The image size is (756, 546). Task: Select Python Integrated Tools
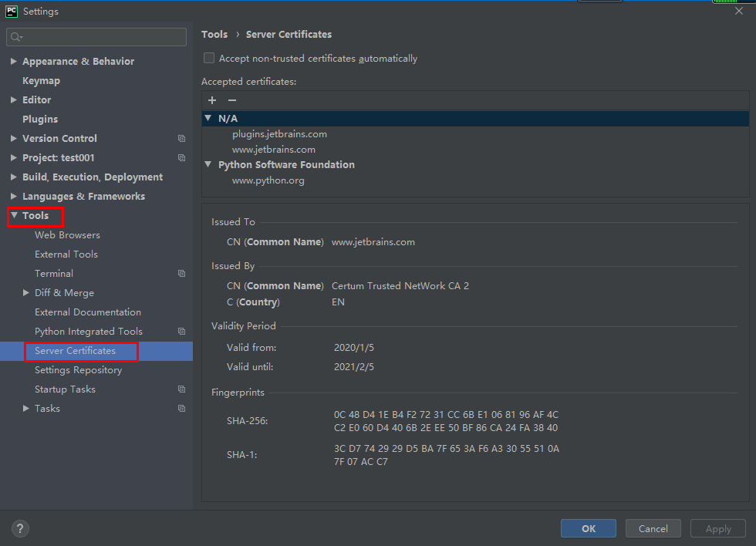89,332
